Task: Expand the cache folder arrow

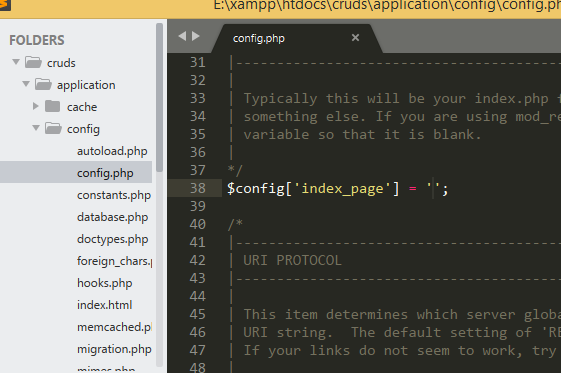Action: point(35,106)
